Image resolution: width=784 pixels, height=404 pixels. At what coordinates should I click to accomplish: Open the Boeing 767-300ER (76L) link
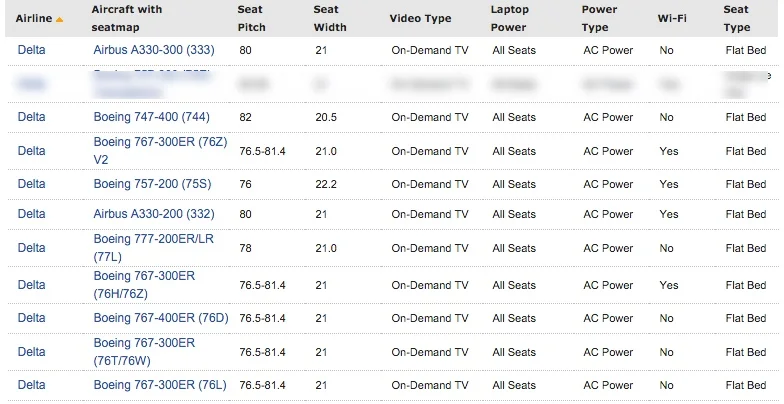point(160,385)
